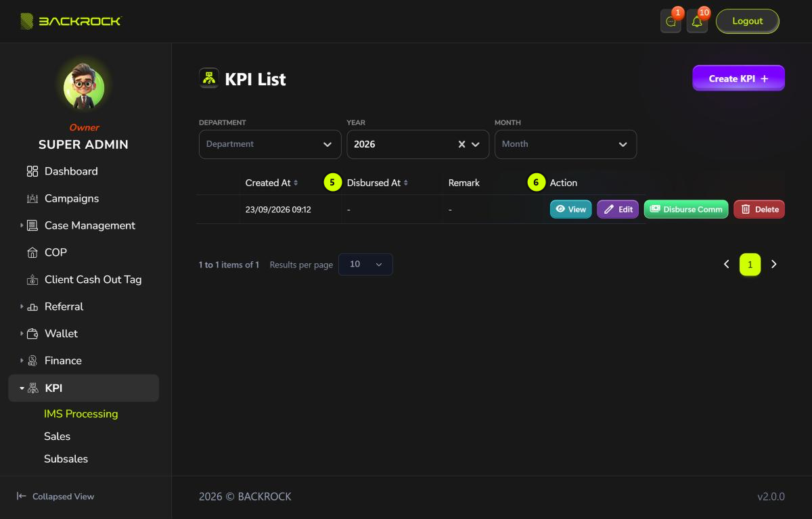This screenshot has height=519, width=812.
Task: Click the KPI List heading icon
Action: [209, 78]
